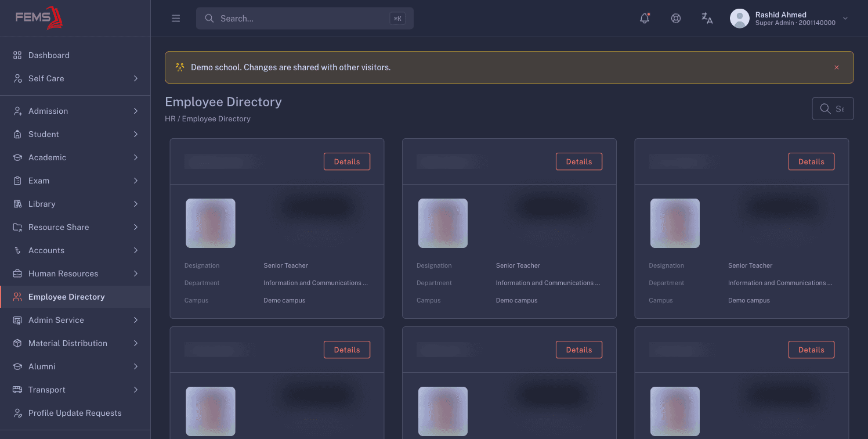Image resolution: width=868 pixels, height=439 pixels.
Task: Click the Employee Directory page heading
Action: click(x=223, y=102)
